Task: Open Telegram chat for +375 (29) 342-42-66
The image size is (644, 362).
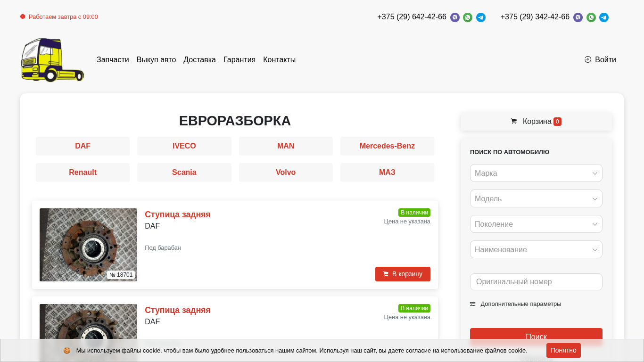Action: click(604, 17)
